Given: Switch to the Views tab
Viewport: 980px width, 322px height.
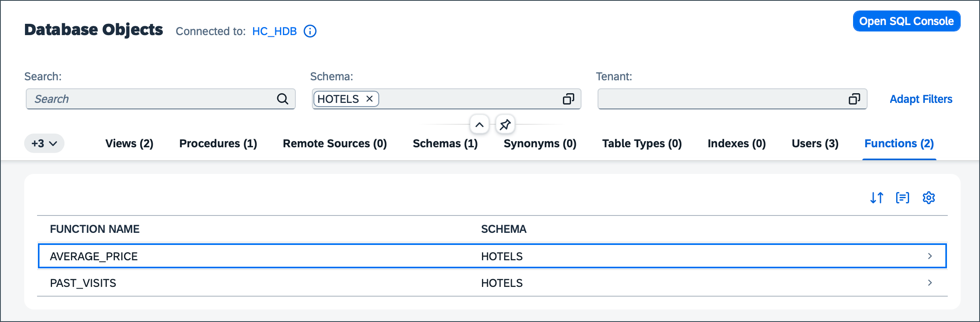Looking at the screenshot, I should (x=129, y=143).
